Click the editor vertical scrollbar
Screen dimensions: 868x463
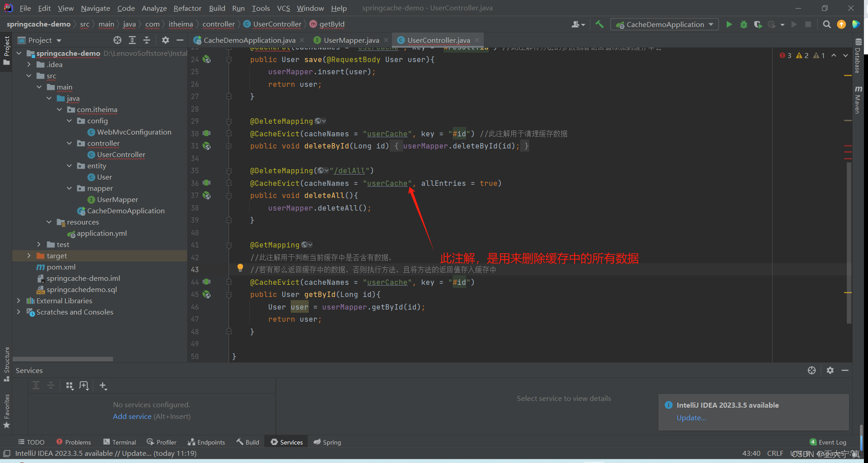849,243
